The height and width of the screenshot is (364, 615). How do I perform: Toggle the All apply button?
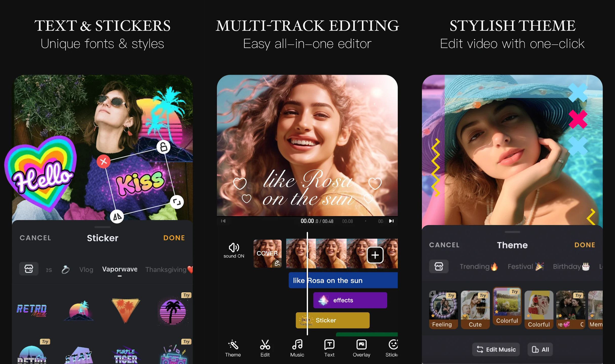pos(540,349)
